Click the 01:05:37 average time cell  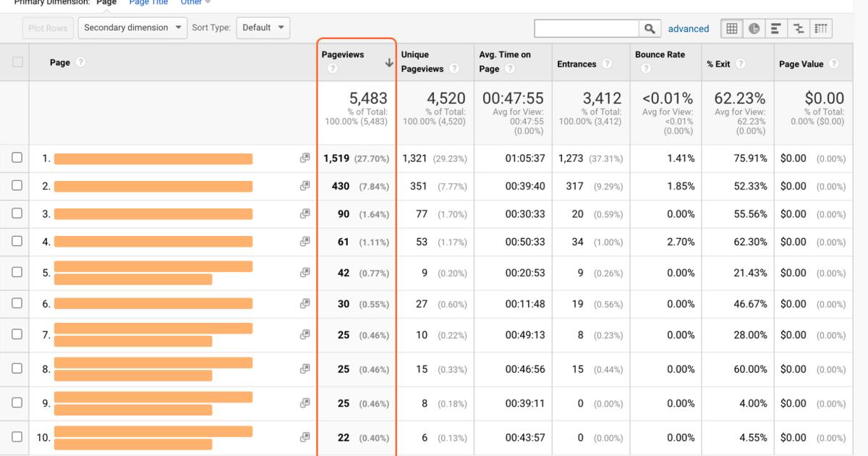click(525, 159)
